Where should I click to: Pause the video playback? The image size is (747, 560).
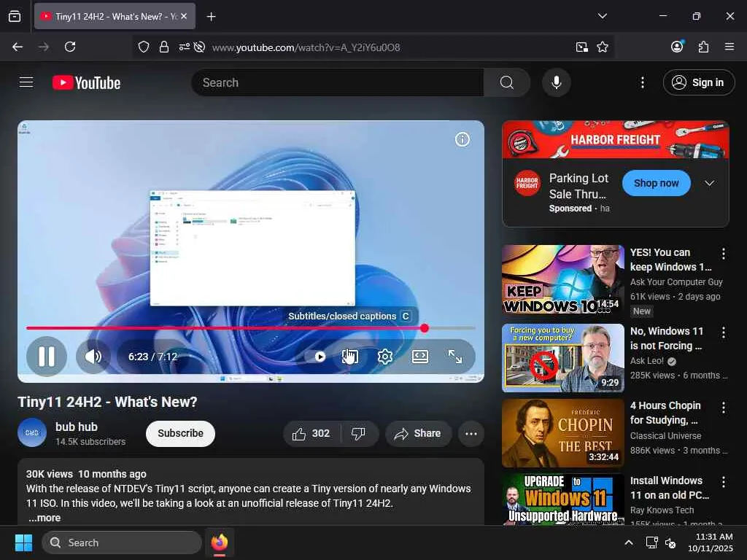[46, 356]
